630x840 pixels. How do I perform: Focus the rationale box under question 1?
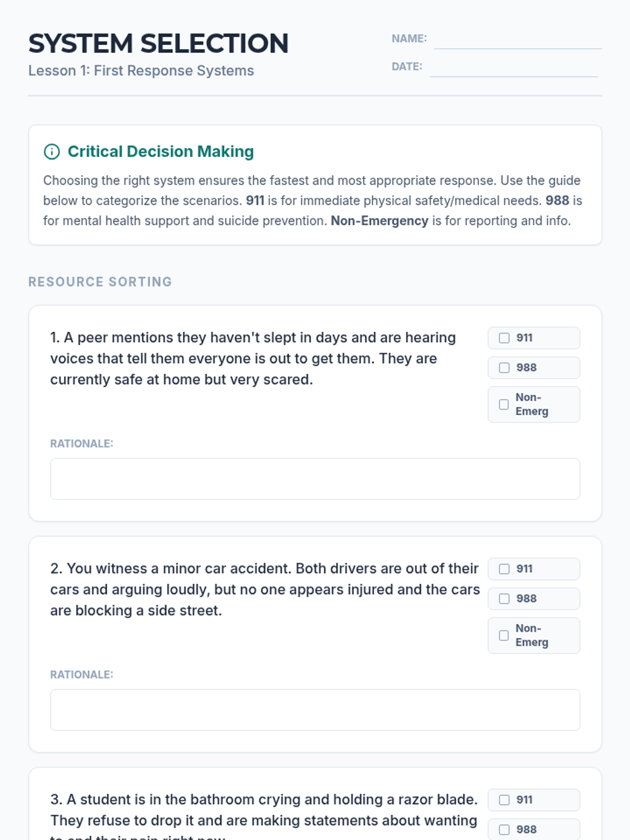(x=315, y=479)
